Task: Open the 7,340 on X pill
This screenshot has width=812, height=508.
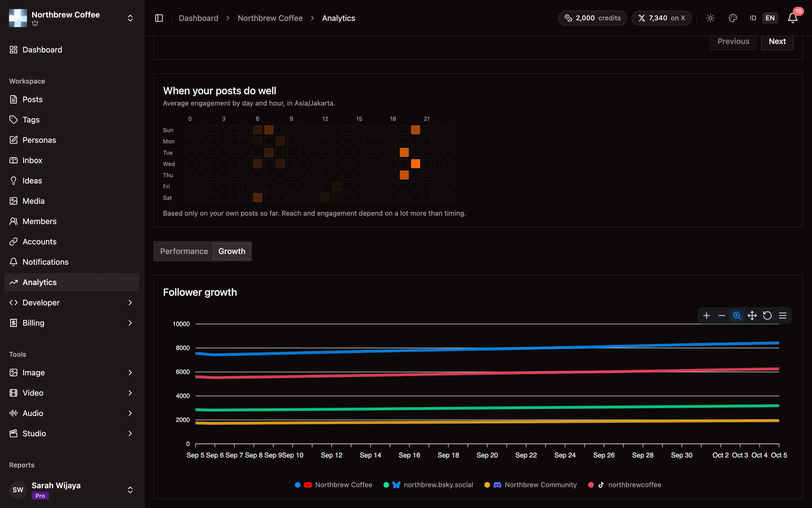Action: 661,18
